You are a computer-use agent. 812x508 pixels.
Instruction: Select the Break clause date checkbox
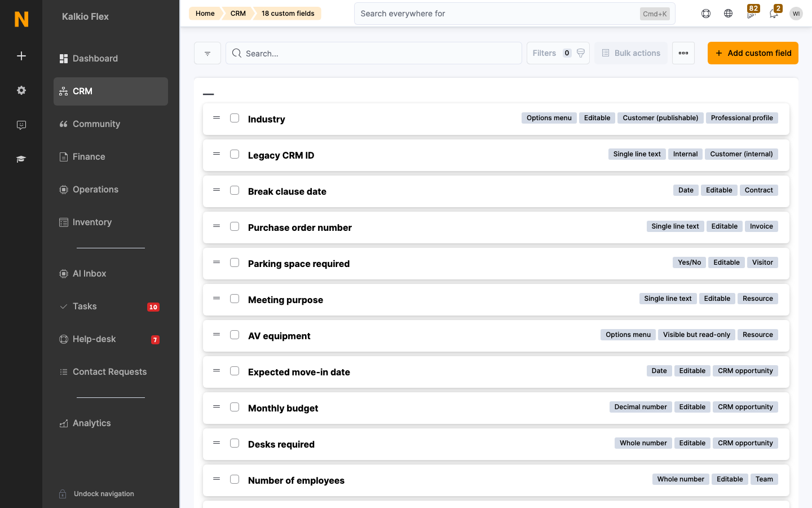coord(235,190)
